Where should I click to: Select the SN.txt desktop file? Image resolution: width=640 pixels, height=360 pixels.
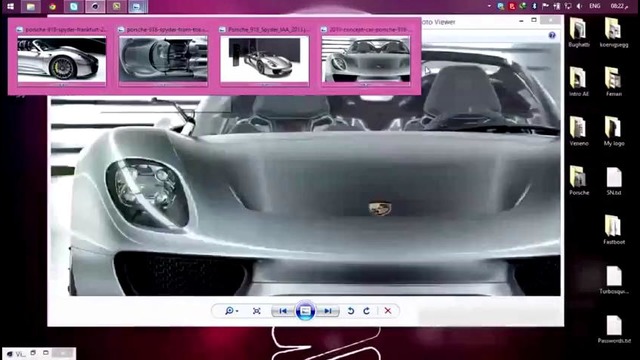click(x=614, y=181)
